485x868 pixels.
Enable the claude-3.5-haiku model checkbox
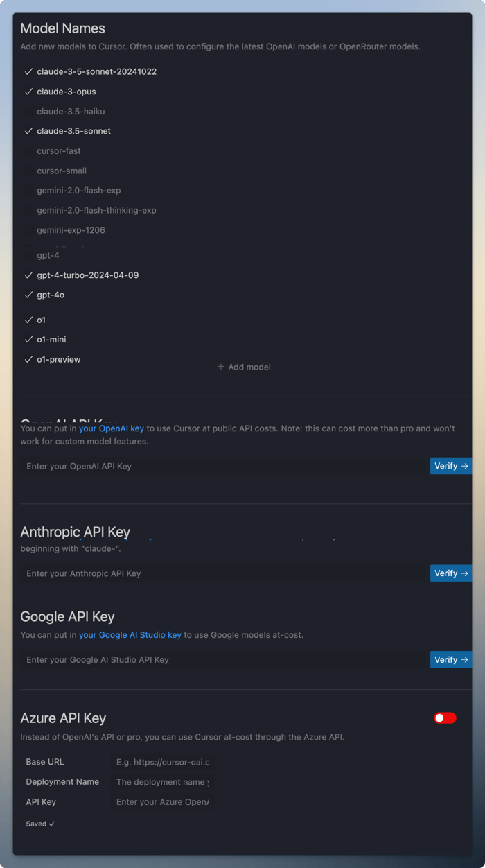pyautogui.click(x=29, y=111)
